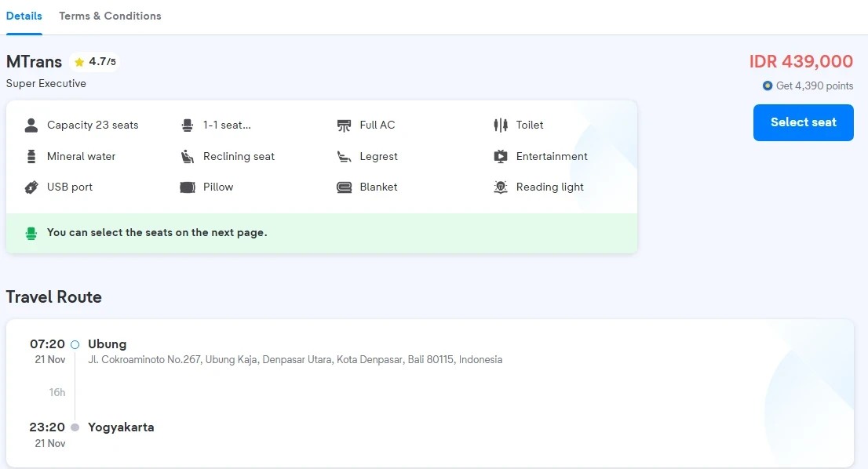The height and width of the screenshot is (469, 868).
Task: Click the Toilet facility icon
Action: point(501,125)
